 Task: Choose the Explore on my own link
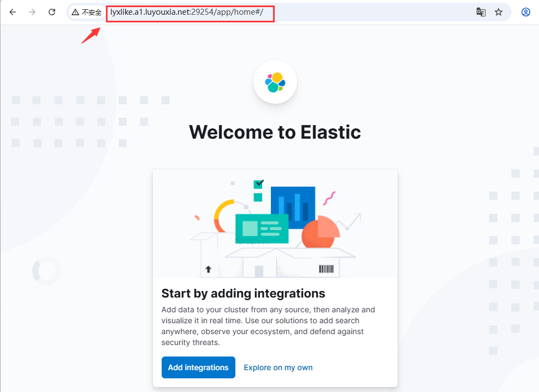tap(278, 367)
